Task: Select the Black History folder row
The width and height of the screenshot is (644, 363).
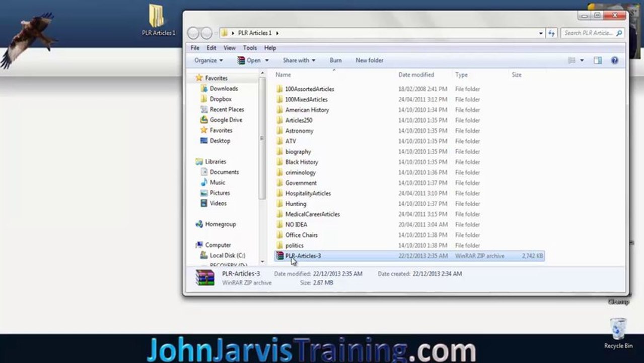Action: (x=409, y=162)
